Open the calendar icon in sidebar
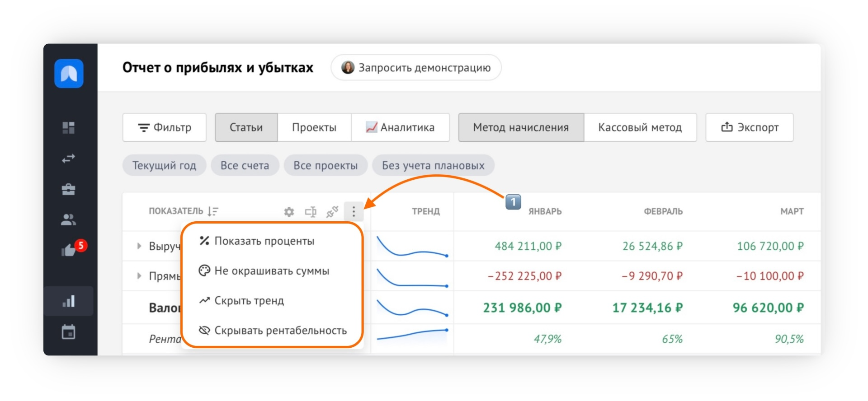The height and width of the screenshot is (401, 868). tap(69, 332)
